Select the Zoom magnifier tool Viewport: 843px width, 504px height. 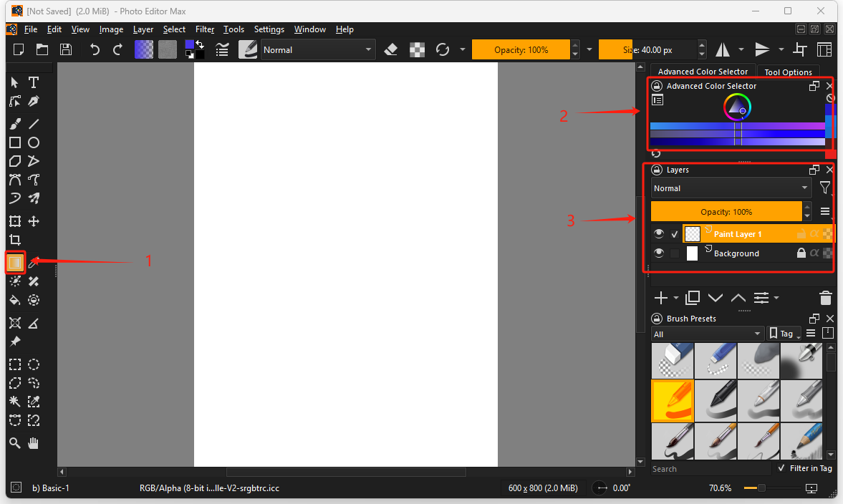pos(15,442)
